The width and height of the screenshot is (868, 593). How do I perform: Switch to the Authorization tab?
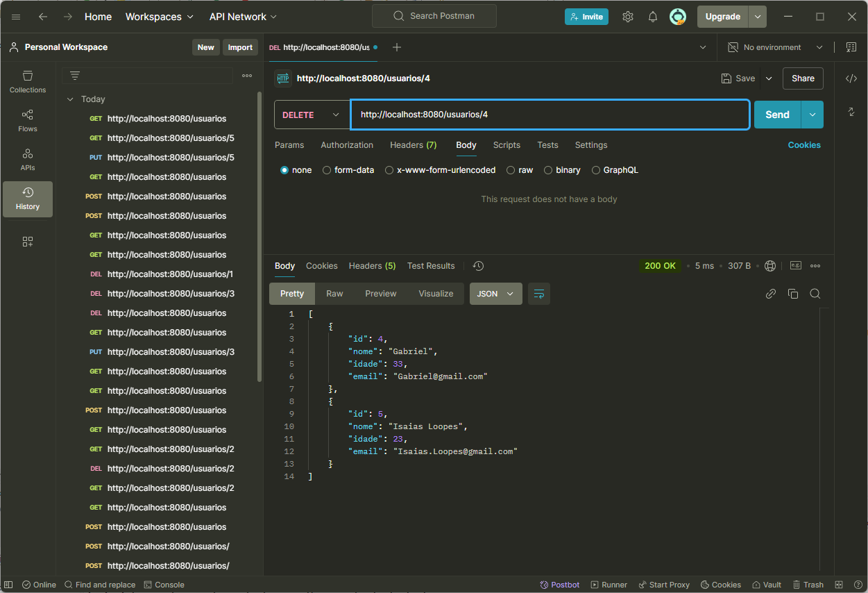(x=347, y=145)
